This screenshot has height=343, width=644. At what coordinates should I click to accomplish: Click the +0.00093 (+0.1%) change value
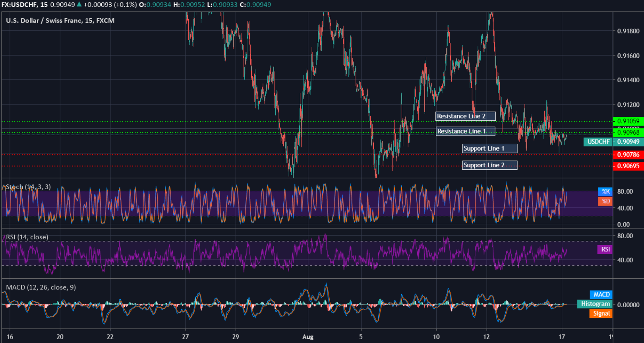pyautogui.click(x=110, y=5)
